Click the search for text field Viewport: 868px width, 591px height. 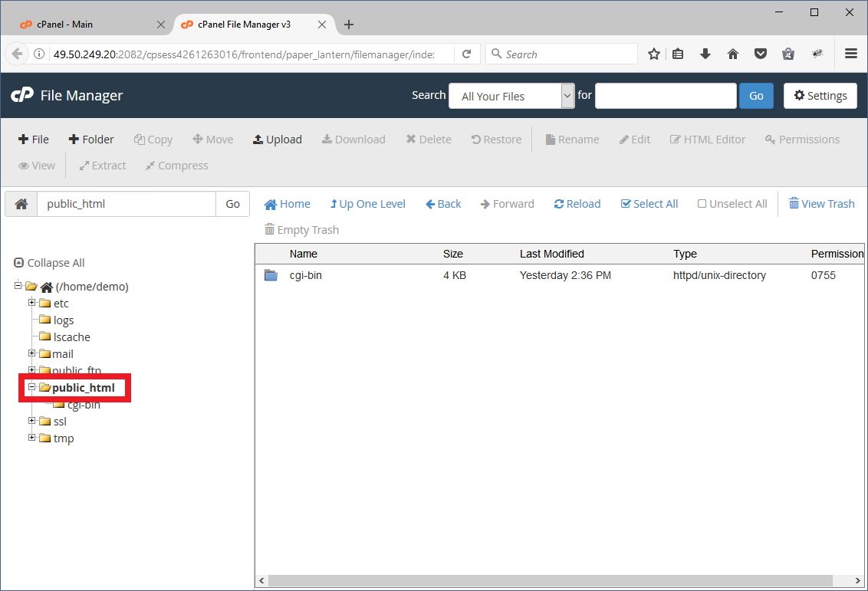click(665, 96)
